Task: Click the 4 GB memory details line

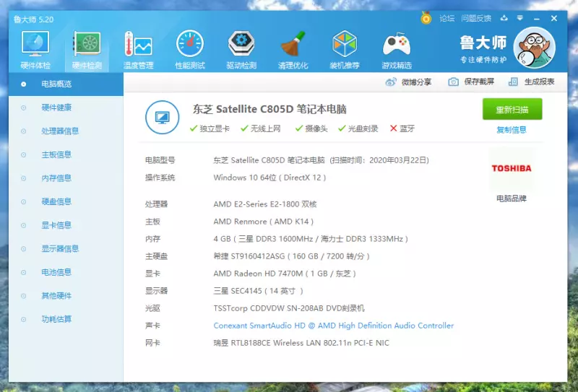Action: tap(311, 239)
